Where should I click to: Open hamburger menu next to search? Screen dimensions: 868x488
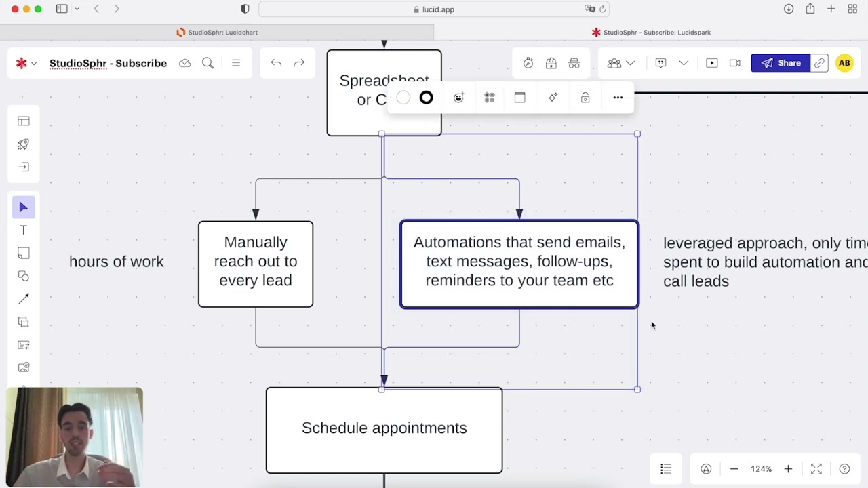[x=236, y=63]
